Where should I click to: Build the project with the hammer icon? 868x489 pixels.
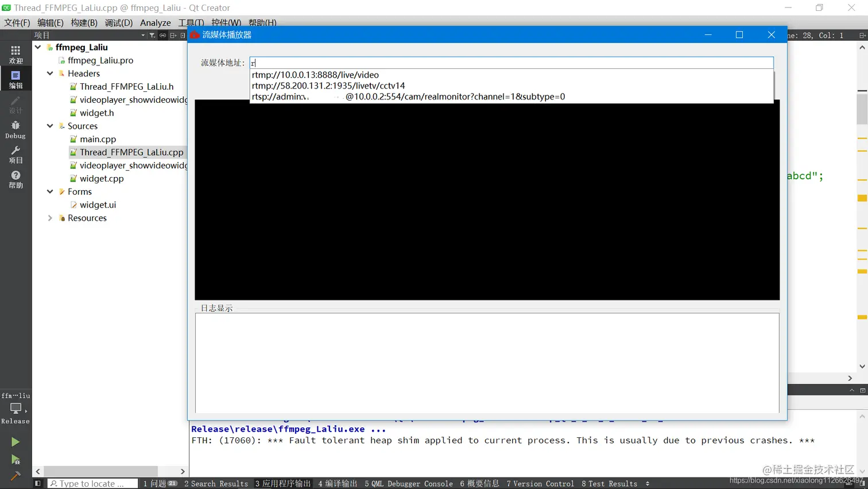tap(15, 476)
